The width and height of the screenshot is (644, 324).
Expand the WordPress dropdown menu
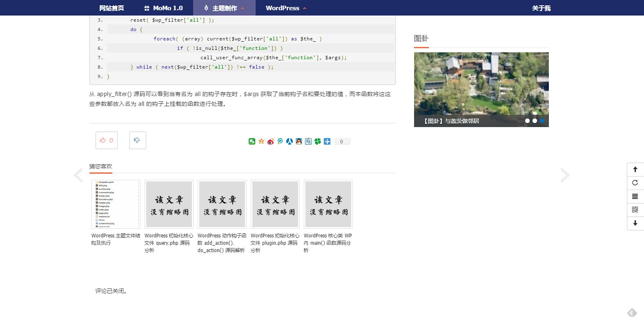pyautogui.click(x=285, y=8)
